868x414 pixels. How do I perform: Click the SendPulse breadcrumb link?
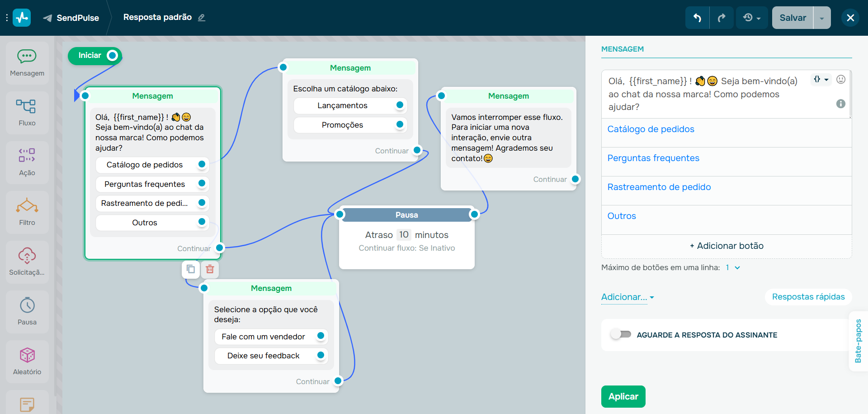71,18
